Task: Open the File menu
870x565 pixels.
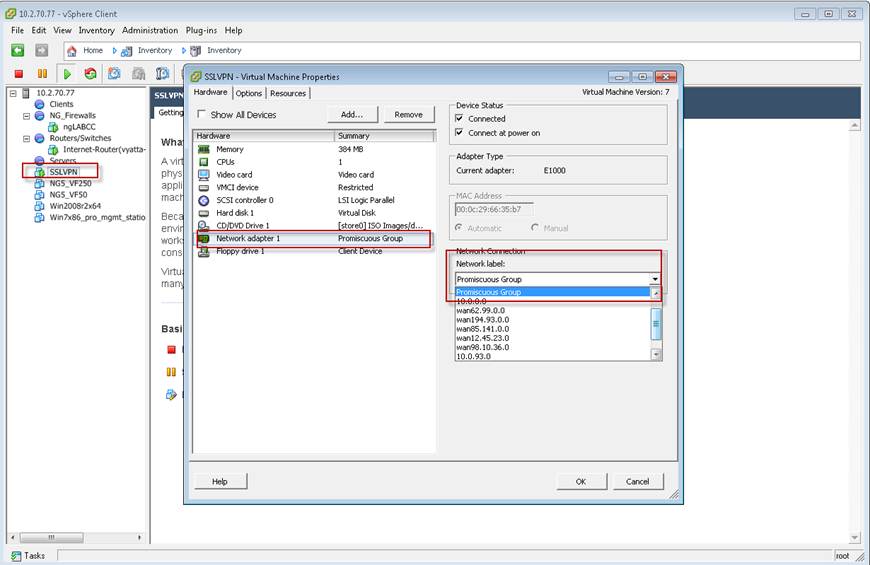Action: tap(17, 31)
